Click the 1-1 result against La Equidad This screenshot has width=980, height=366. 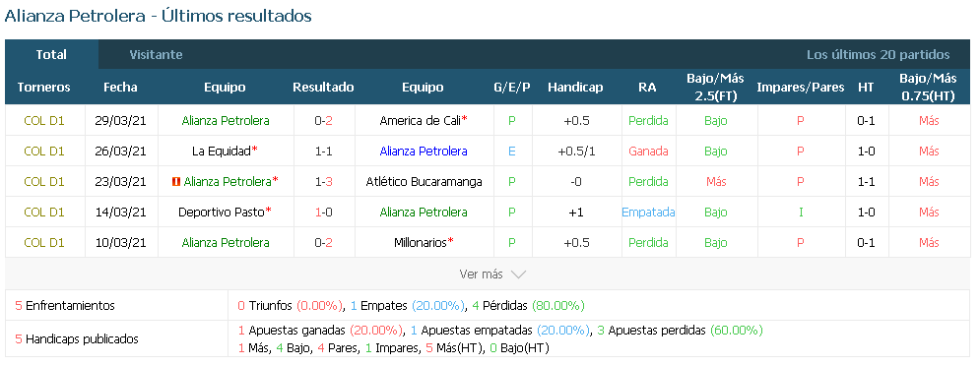pyautogui.click(x=323, y=152)
